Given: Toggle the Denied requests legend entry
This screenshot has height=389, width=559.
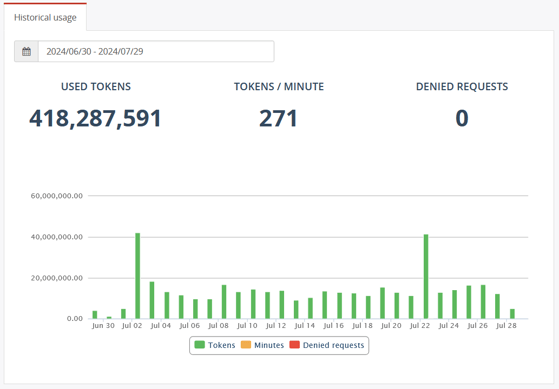Looking at the screenshot, I should pos(327,345).
